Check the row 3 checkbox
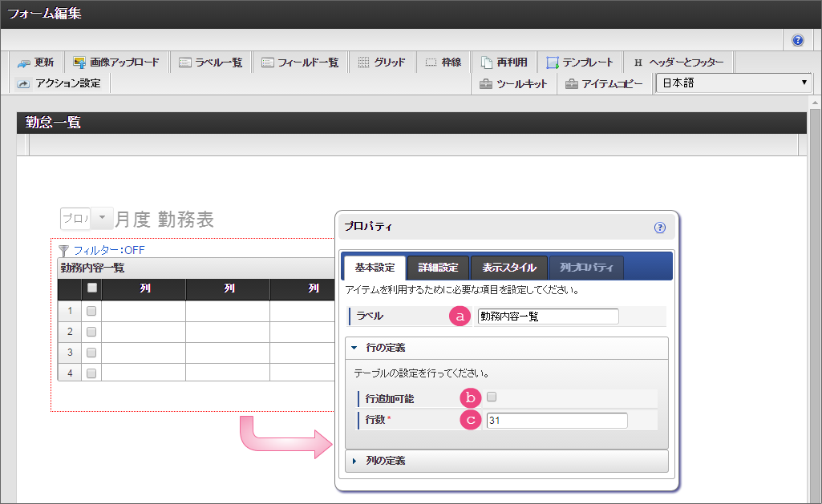This screenshot has height=504, width=822. point(91,353)
